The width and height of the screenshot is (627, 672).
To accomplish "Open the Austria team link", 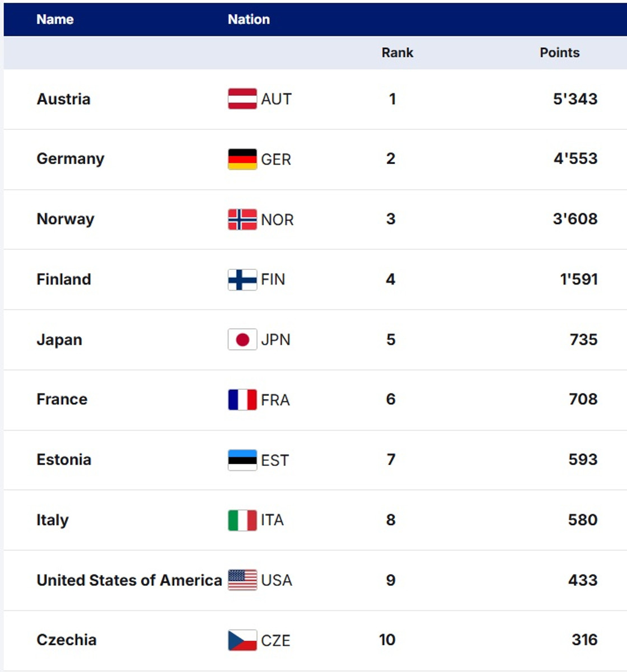I will tap(63, 99).
